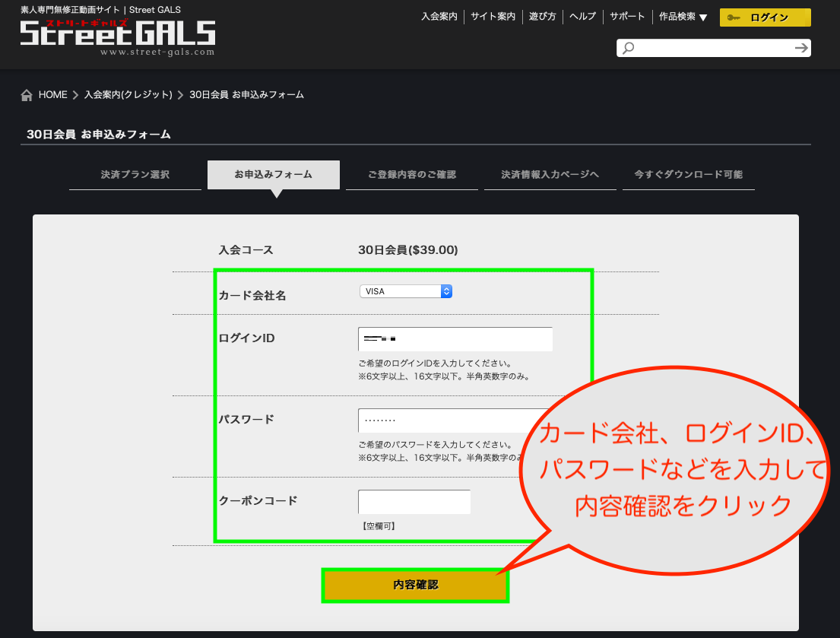This screenshot has width=840, height=638.
Task: Click the Street GALS logo
Action: [x=118, y=33]
